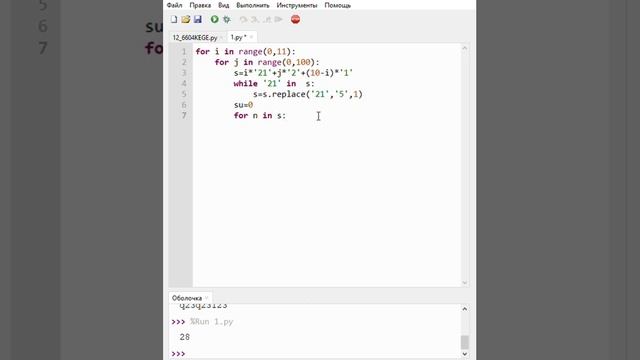This screenshot has width=640, height=360.
Task: Click the shell scrollbar down arrow
Action: click(464, 354)
